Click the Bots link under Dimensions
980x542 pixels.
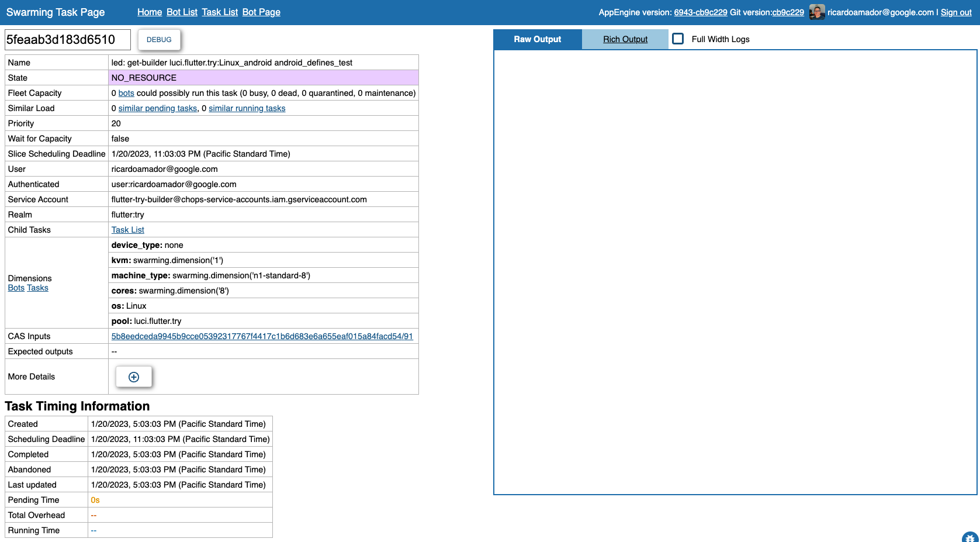click(16, 288)
